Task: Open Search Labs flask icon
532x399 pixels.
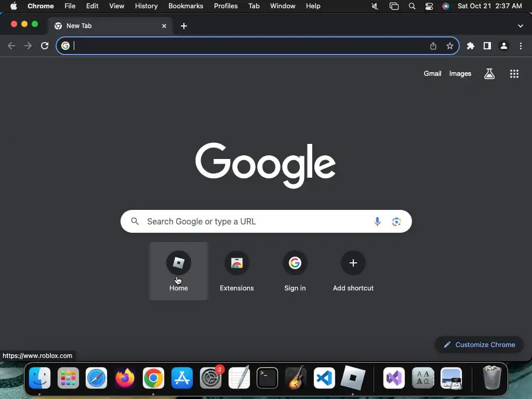Action: [489, 74]
